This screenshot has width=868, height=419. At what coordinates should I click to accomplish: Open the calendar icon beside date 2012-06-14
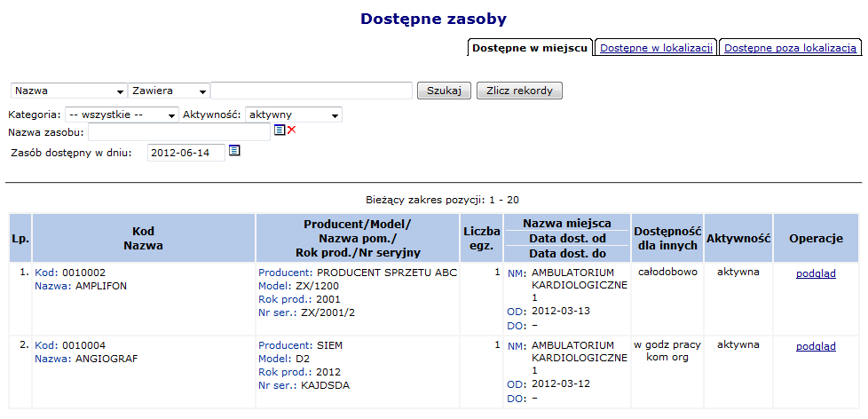[234, 151]
